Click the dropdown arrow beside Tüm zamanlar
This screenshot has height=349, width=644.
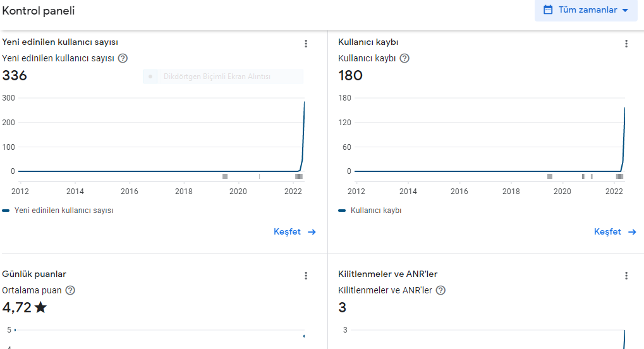point(625,10)
